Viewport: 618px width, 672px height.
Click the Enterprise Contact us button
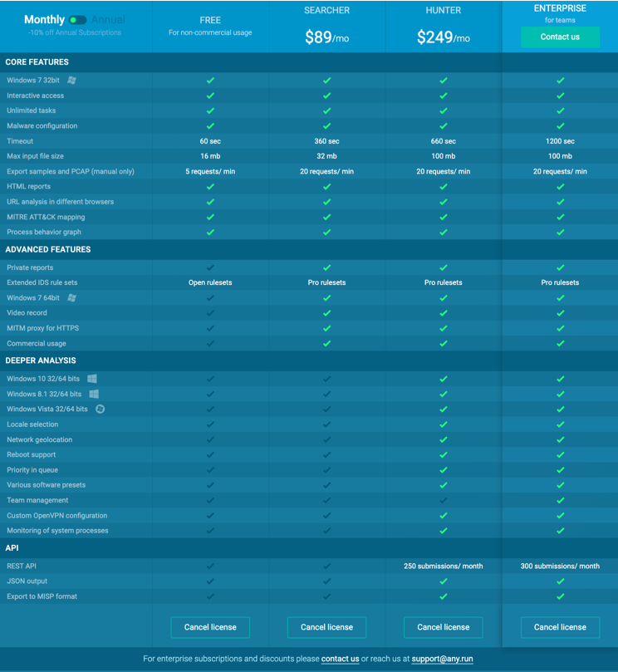[560, 37]
